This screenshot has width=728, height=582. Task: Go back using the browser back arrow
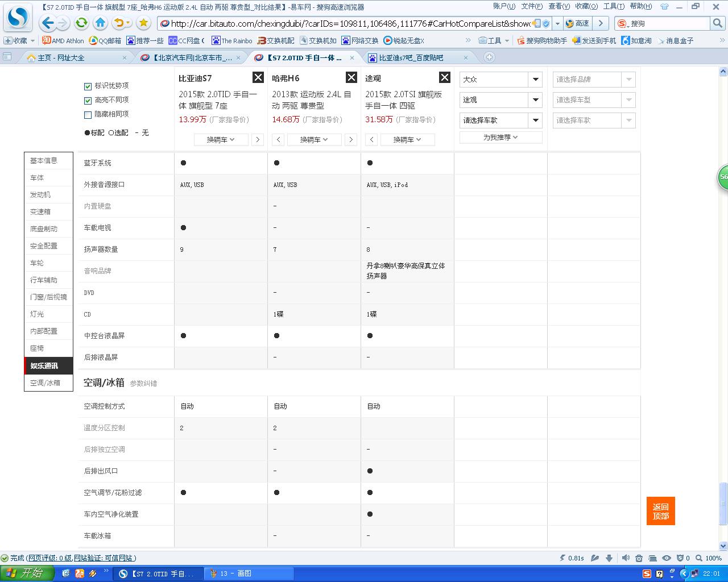[48, 23]
